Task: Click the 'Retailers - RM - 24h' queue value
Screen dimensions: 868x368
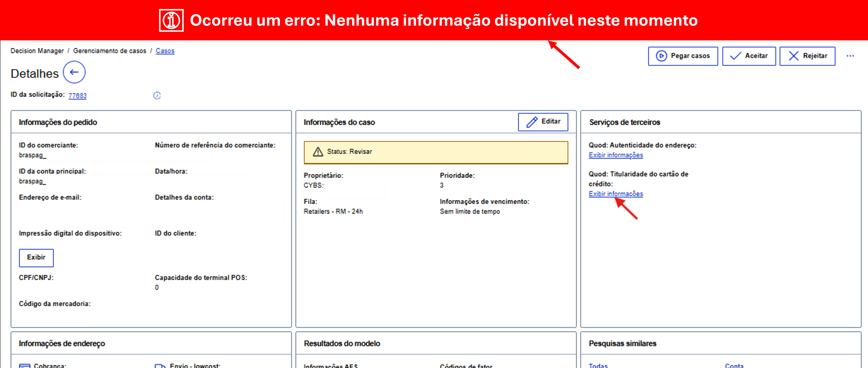Action: click(x=333, y=211)
